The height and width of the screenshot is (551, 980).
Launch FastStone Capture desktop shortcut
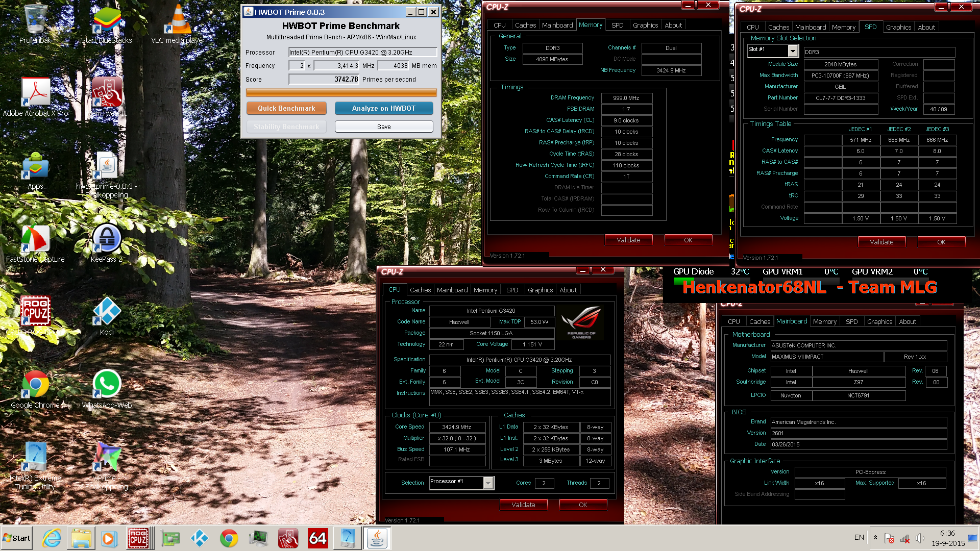35,243
